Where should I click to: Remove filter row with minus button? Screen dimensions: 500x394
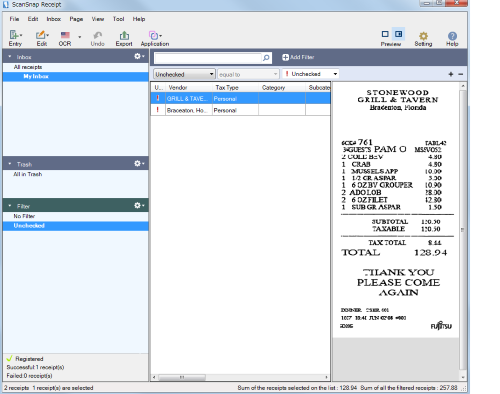[x=461, y=74]
